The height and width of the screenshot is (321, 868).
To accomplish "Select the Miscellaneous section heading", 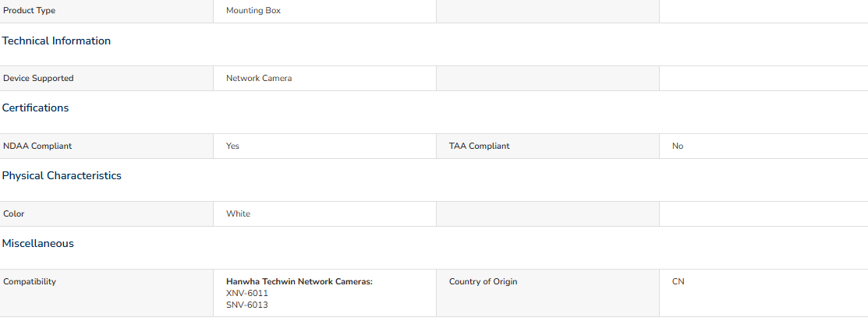I will (38, 244).
